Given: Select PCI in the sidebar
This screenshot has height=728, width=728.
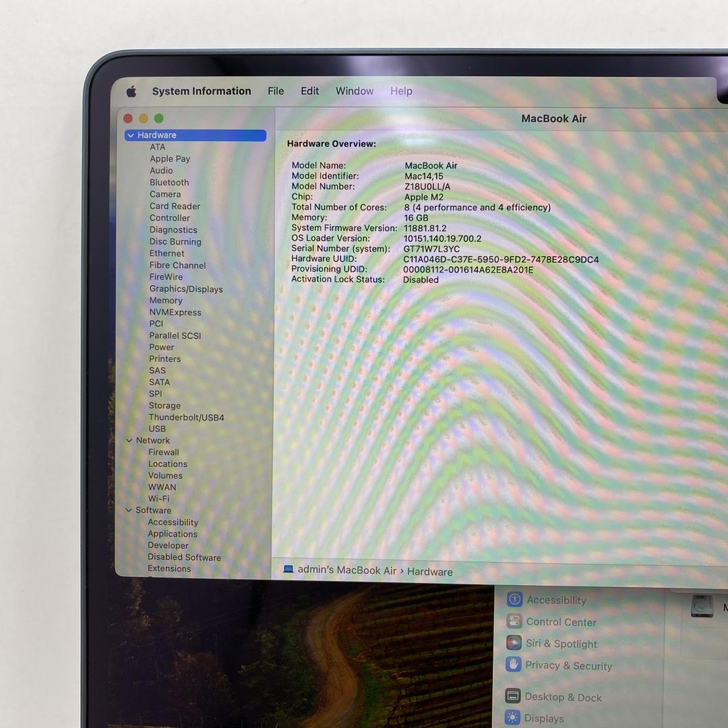Looking at the screenshot, I should click(156, 324).
